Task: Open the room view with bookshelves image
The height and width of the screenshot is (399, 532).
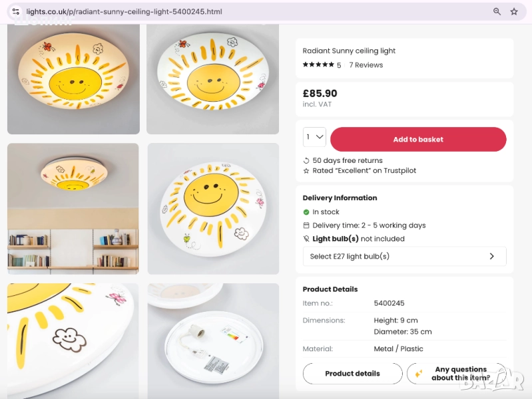Action: (73, 208)
